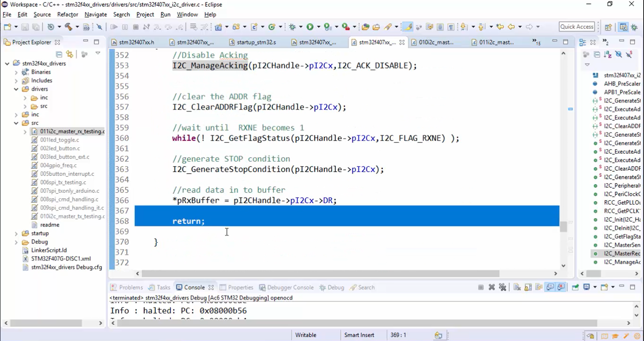Click Project Explorer horizontal scrollbar thumb
Viewport: 644px width, 341px height.
pos(46,323)
